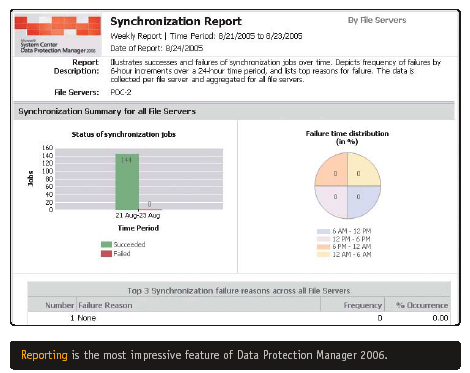Image resolution: width=470 pixels, height=373 pixels.
Task: Click the Frequency column header
Action: (363, 305)
